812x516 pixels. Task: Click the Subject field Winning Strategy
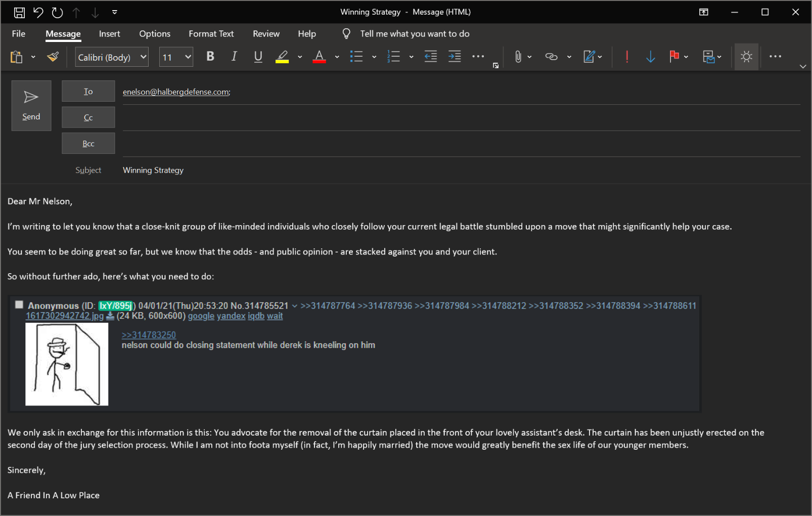click(x=461, y=170)
